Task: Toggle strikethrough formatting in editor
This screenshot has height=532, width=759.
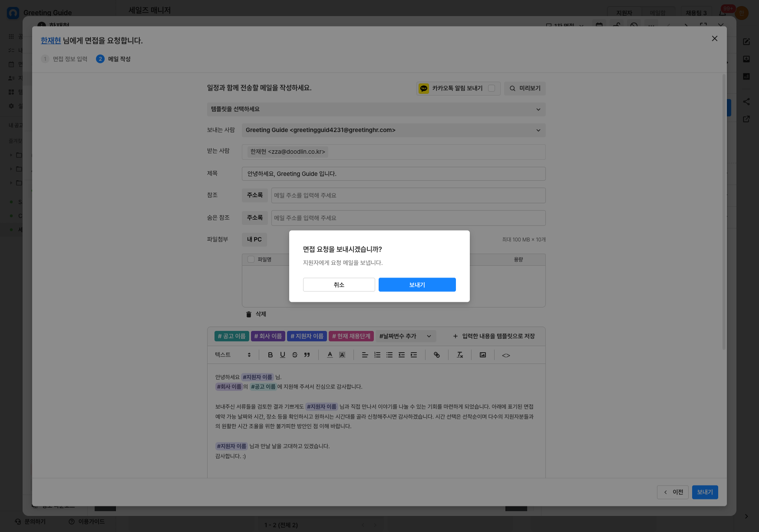Action: click(x=295, y=355)
